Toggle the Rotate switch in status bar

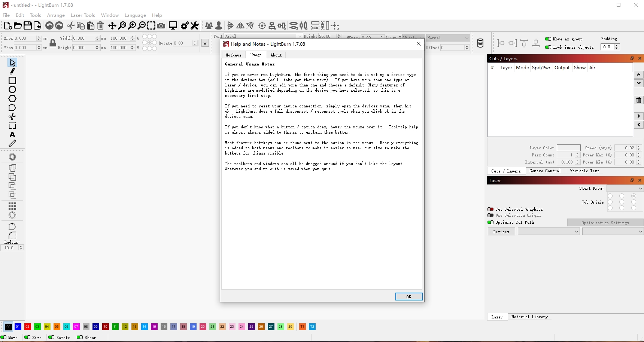click(51, 337)
